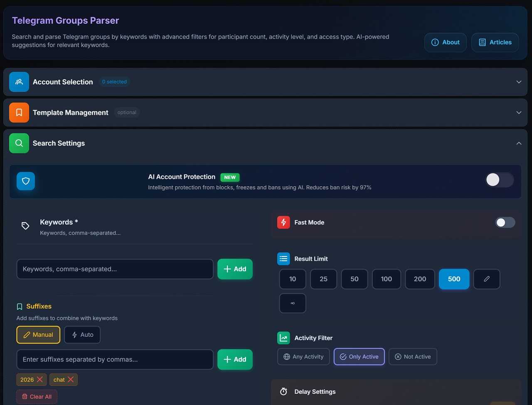This screenshot has width=532, height=405.
Task: Click the Template Management bookmark icon
Action: pyautogui.click(x=19, y=113)
